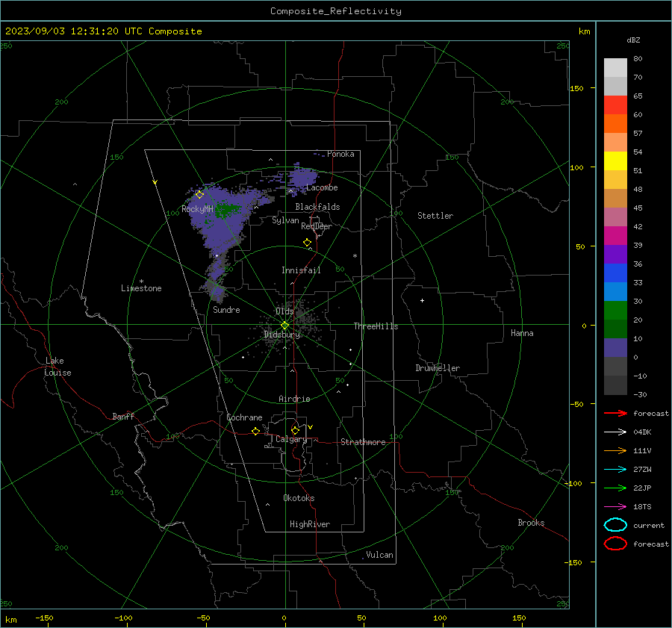Pick the slate purple 10-0 dBZ swatch
The width and height of the screenshot is (672, 628).
615,348
